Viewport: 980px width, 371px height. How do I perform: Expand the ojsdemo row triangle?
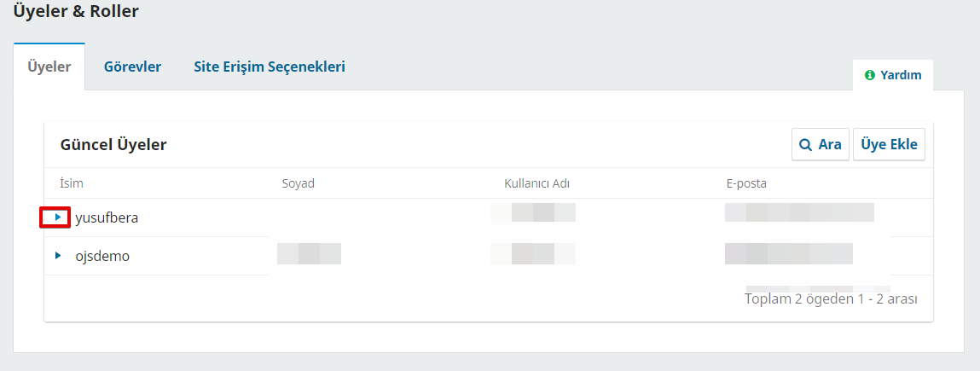[58, 256]
